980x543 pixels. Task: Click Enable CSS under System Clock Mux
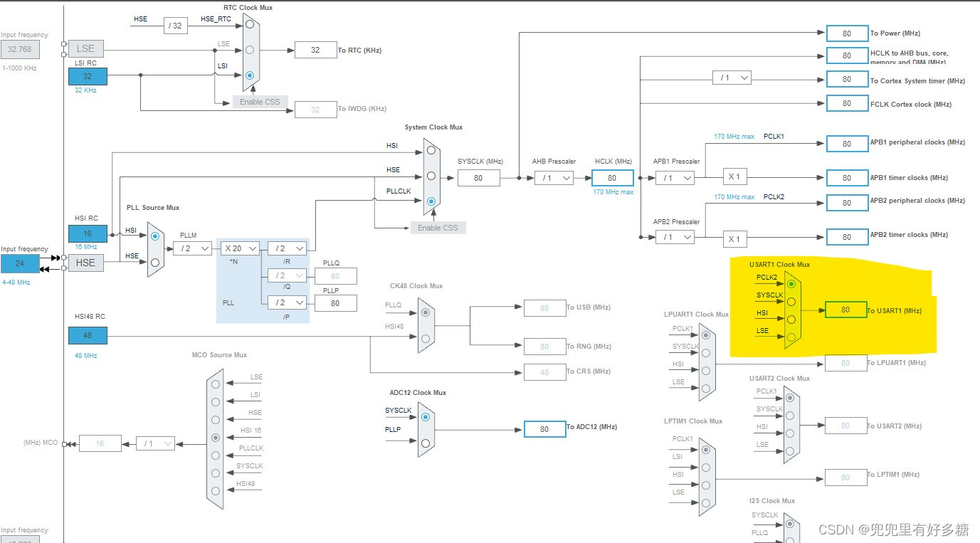click(x=438, y=228)
